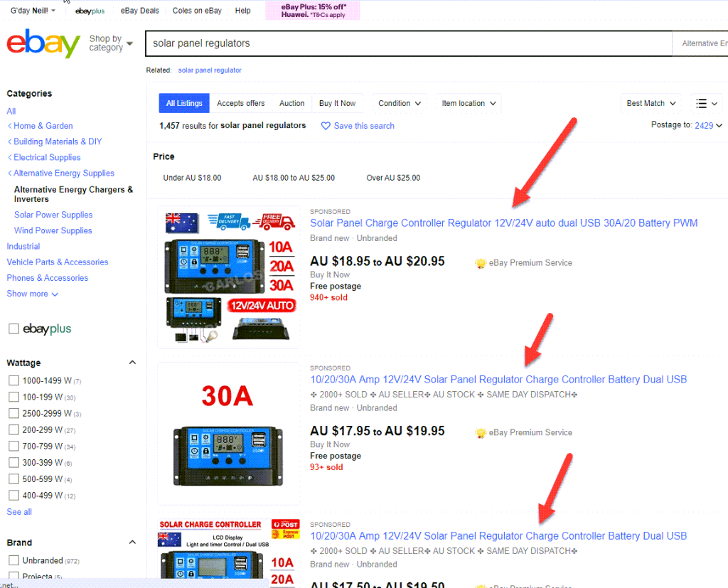
Task: Open the Item location dropdown
Action: click(x=469, y=104)
